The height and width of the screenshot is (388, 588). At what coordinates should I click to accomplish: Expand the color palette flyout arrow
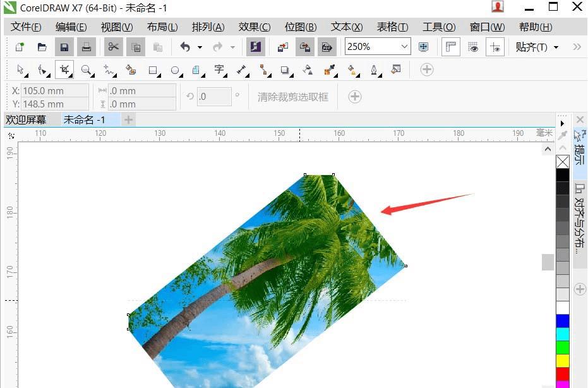pos(562,123)
